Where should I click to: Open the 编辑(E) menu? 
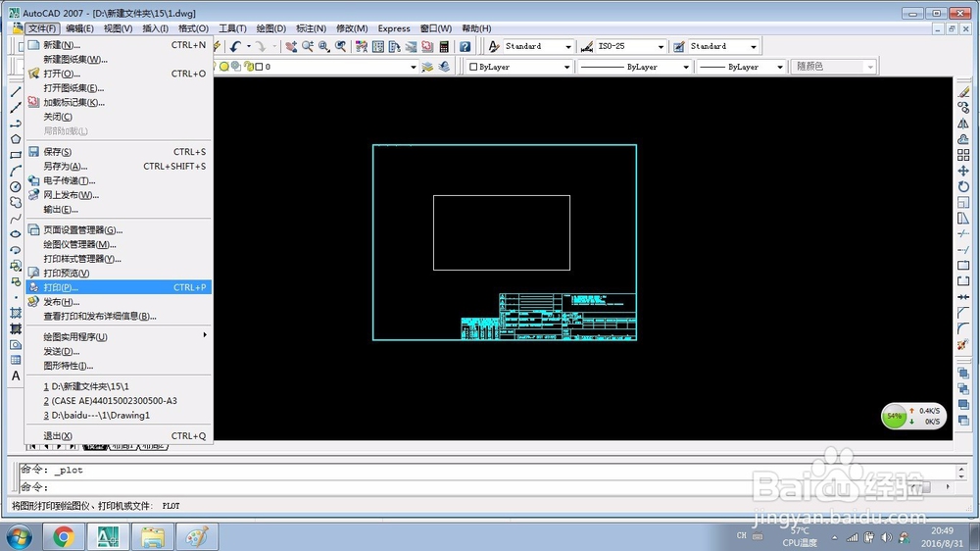(79, 28)
